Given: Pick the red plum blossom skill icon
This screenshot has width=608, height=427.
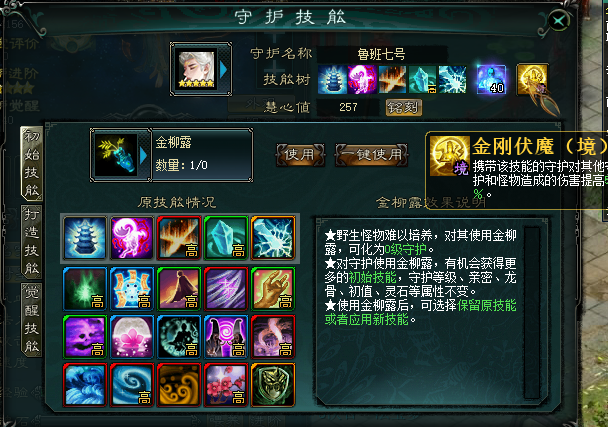Looking at the screenshot, I should coord(226,385).
